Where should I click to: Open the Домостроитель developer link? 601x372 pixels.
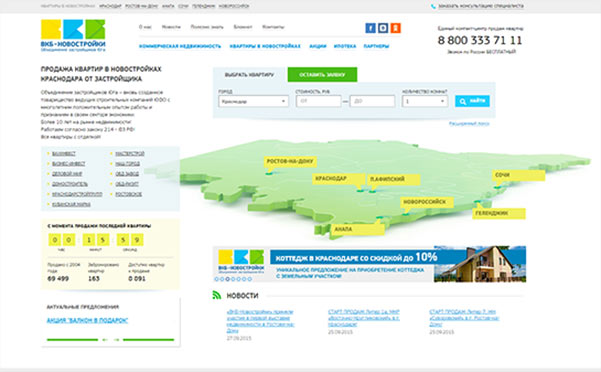70,184
